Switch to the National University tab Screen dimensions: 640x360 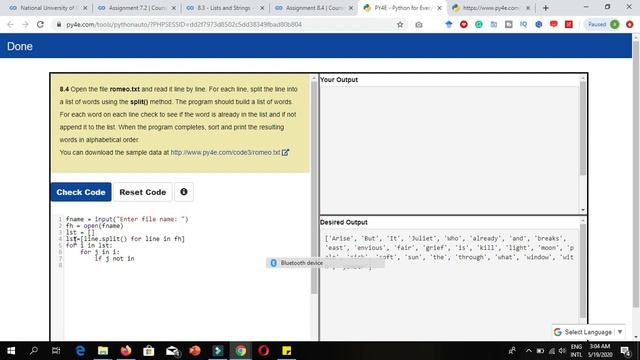tap(47, 8)
